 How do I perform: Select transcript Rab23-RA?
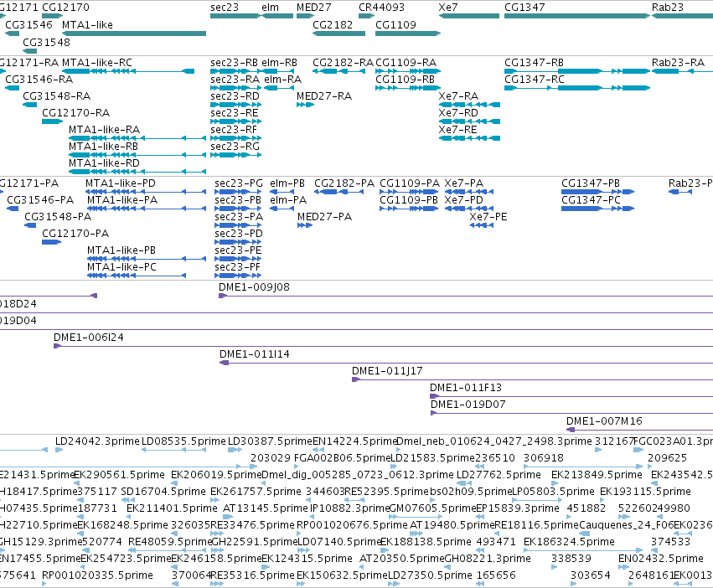(x=682, y=71)
